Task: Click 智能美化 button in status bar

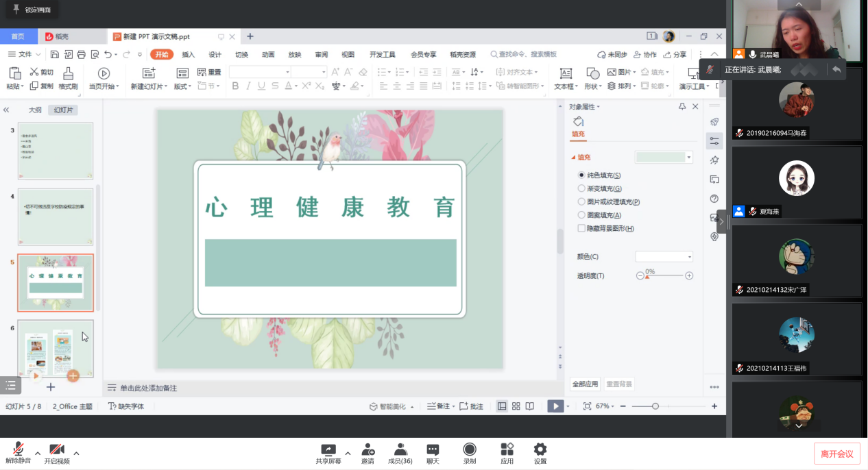Action: [391, 406]
